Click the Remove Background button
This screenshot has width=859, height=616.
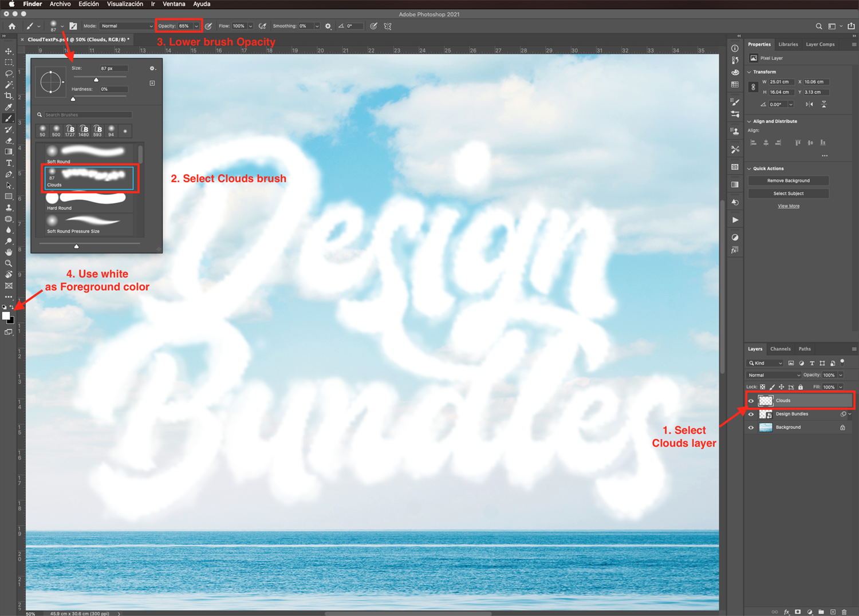[789, 180]
